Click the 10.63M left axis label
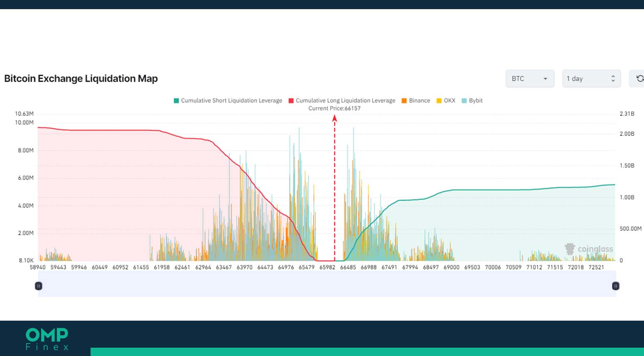The image size is (644, 356). coord(24,114)
